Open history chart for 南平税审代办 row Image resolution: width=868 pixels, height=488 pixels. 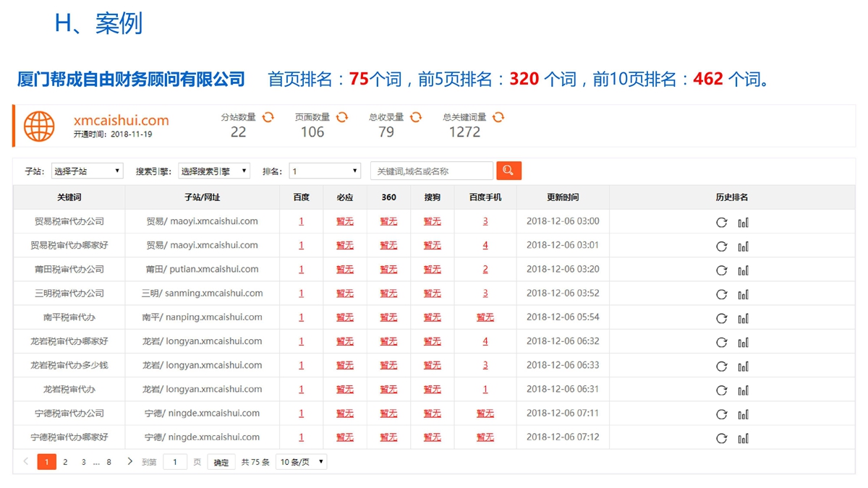pos(743,318)
